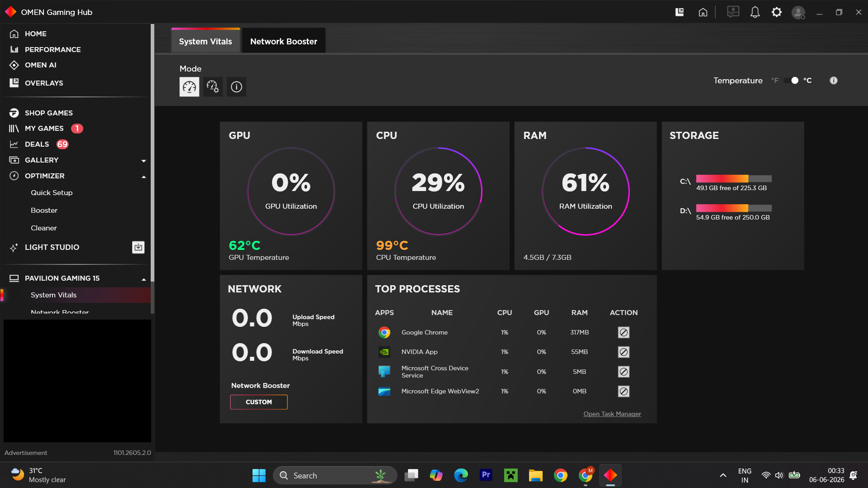Image resolution: width=868 pixels, height=488 pixels.
Task: Click the overlays icon in the title bar
Action: tap(679, 12)
